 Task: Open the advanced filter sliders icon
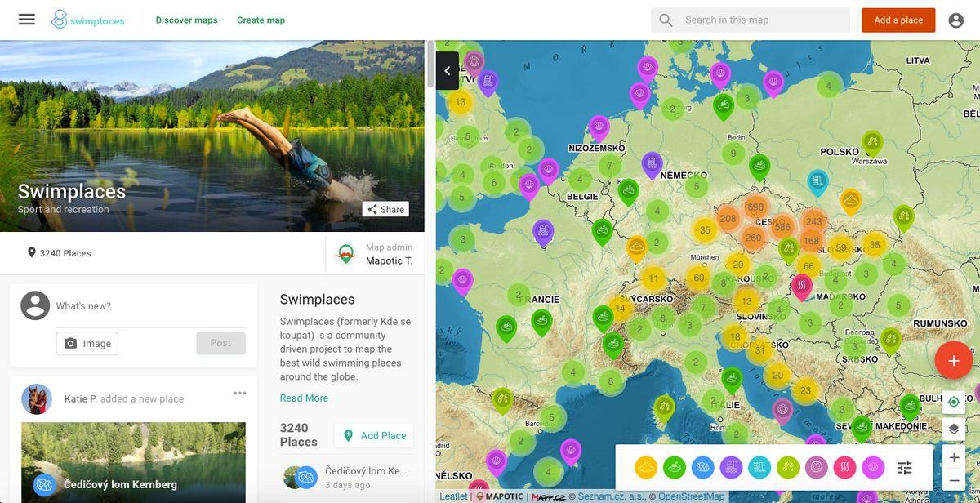[x=905, y=468]
